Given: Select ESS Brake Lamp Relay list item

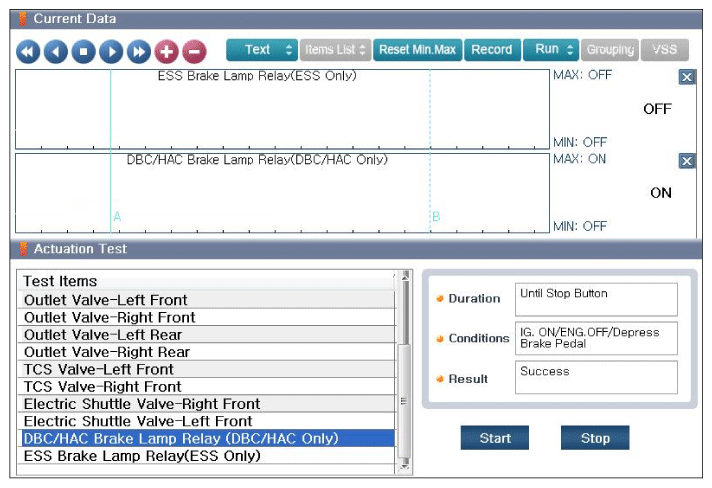Looking at the screenshot, I should coord(207,455).
